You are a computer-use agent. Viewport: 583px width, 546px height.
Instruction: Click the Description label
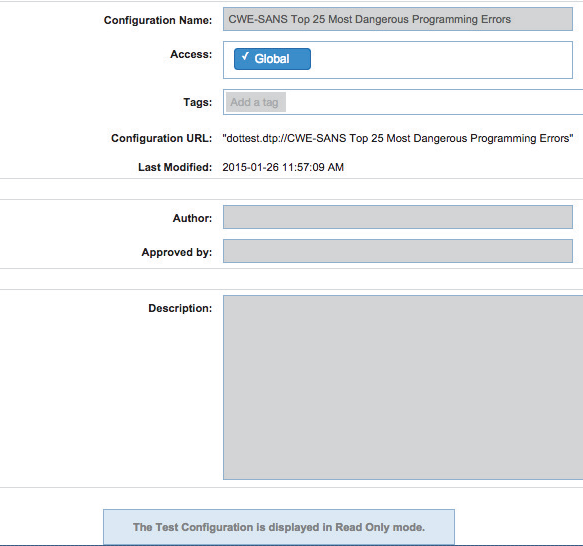pos(180,308)
